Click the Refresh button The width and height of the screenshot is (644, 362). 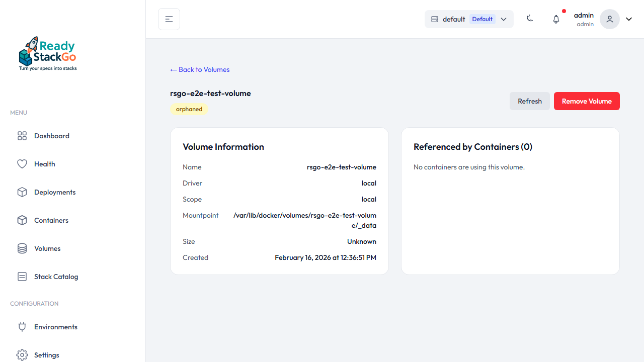(529, 101)
